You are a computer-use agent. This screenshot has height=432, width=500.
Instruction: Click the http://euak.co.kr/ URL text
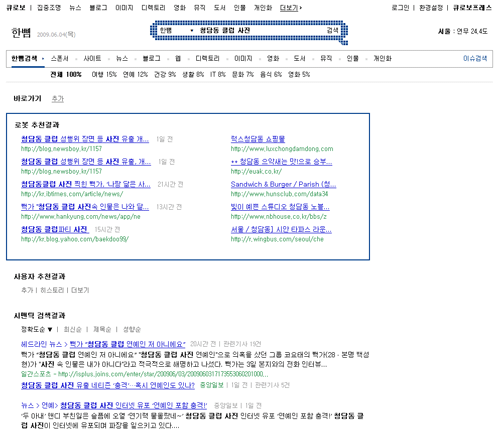(256, 171)
